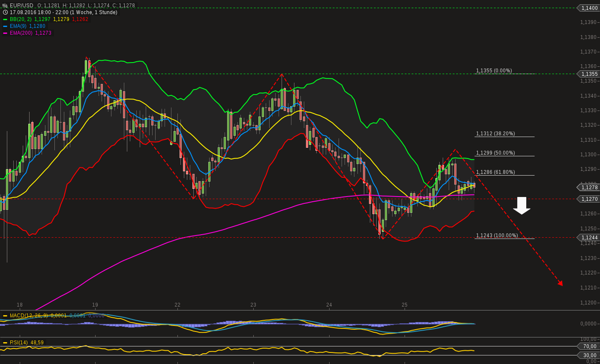Select Fibonacci label 1,1286 (61.80%)
Screen dimensions: 600x364
[495, 172]
